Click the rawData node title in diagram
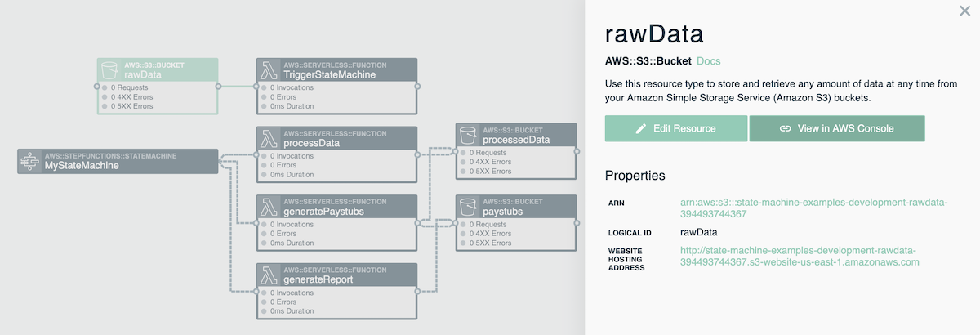The image size is (980, 335). point(143,74)
